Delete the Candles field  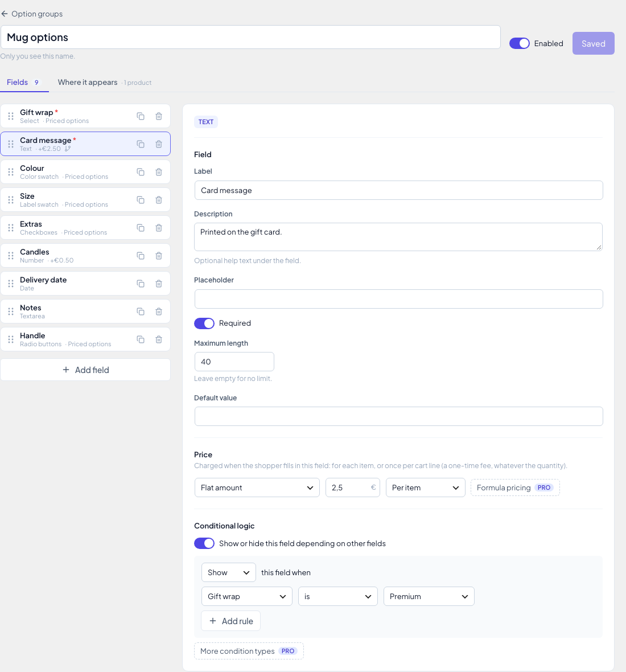(159, 256)
